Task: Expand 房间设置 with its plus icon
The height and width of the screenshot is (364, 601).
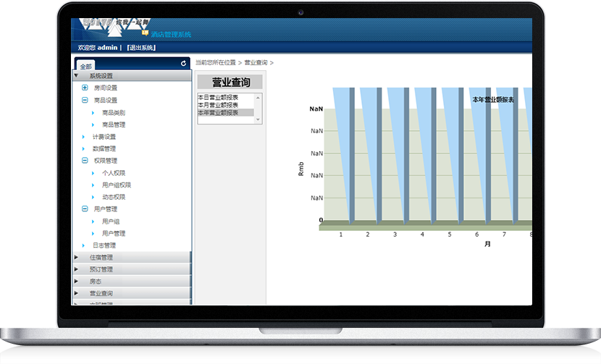Action: tap(85, 88)
